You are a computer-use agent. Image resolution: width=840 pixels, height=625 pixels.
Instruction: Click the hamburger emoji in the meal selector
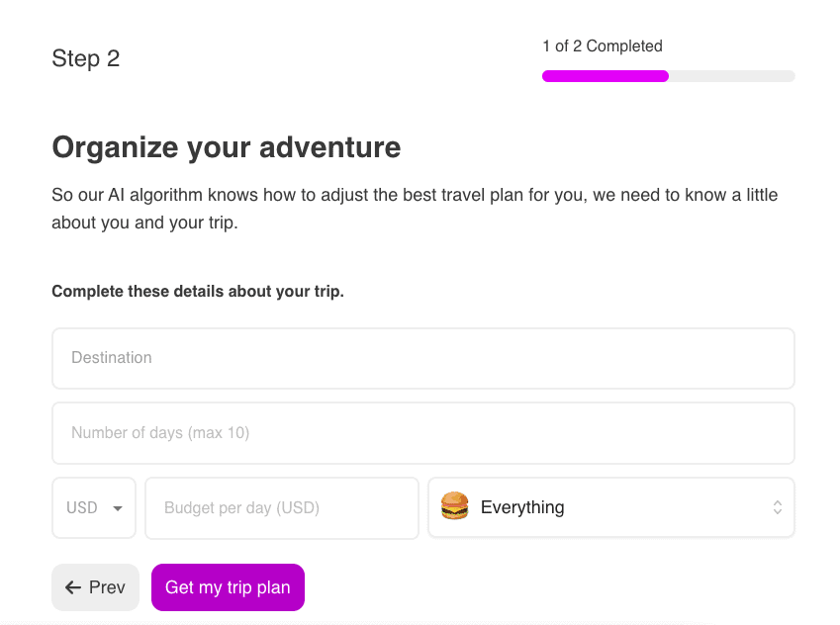click(x=454, y=507)
